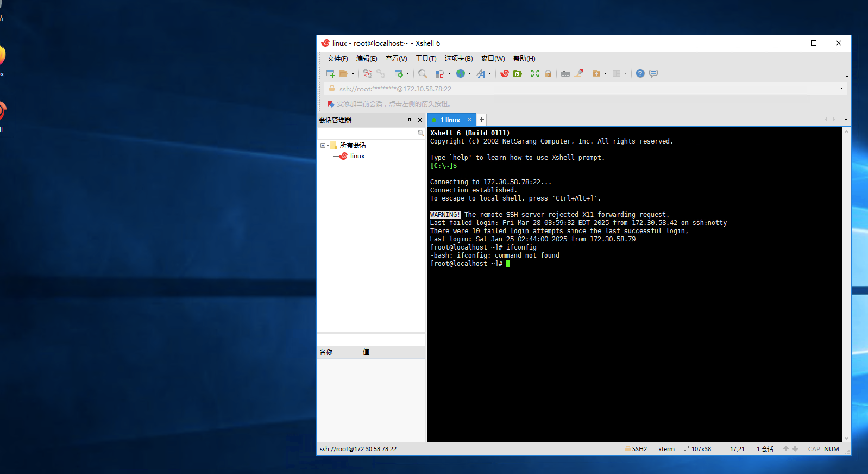Viewport: 868px width, 474px height.
Task: Click the Reconnect chain-link icon
Action: click(x=381, y=73)
